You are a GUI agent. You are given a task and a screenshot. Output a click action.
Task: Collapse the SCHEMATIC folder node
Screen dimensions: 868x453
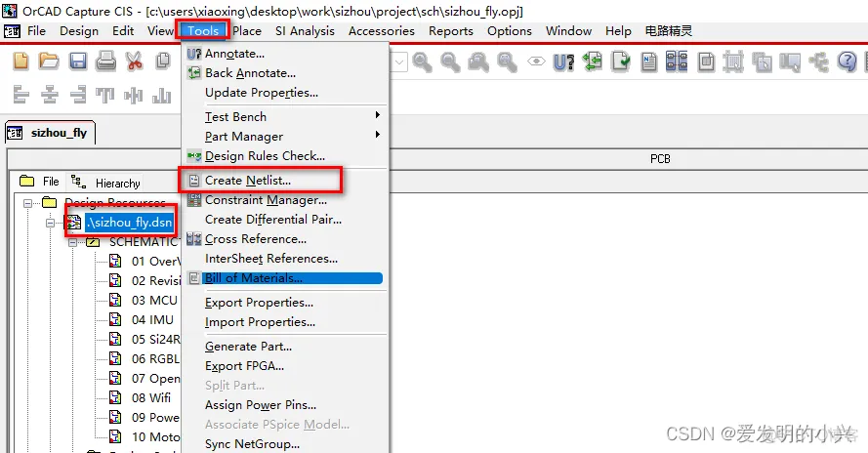[x=73, y=242]
